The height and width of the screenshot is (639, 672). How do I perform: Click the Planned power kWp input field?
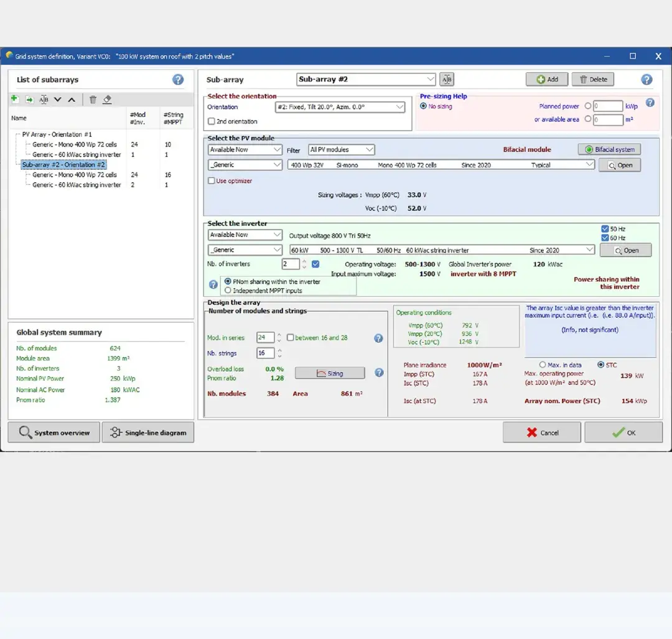(x=607, y=106)
